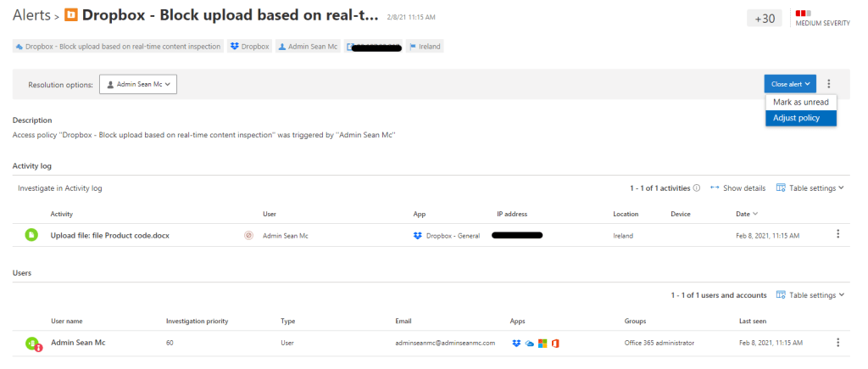Click the info icon next to activities count
Viewport: 868px width, 369px height.
pyautogui.click(x=697, y=188)
